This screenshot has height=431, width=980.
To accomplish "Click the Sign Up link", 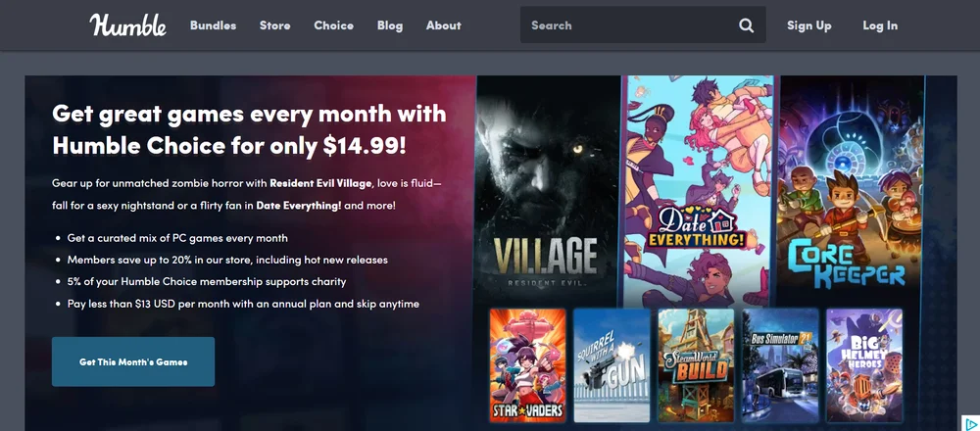I will pyautogui.click(x=809, y=25).
